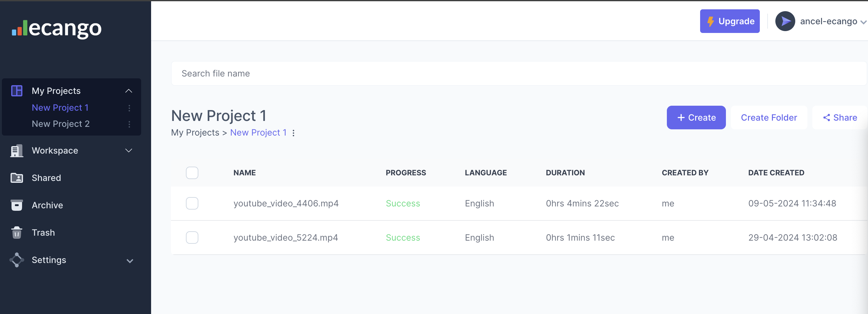
Task: Open options menu next to breadcrumb New Project 1
Action: tap(293, 132)
